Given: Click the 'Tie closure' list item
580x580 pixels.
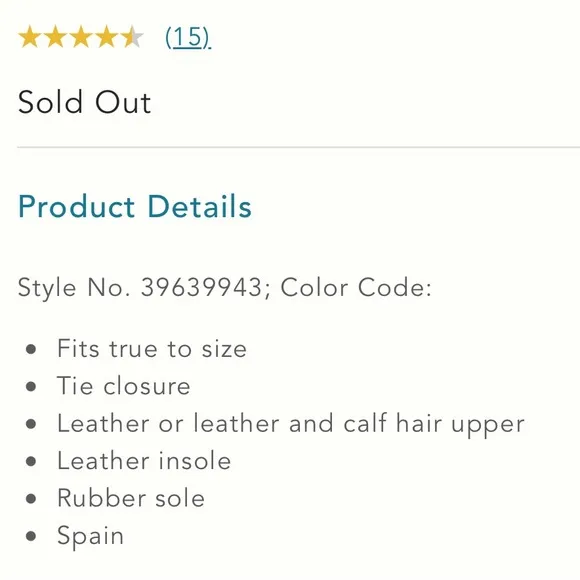Looking at the screenshot, I should coord(124,386).
